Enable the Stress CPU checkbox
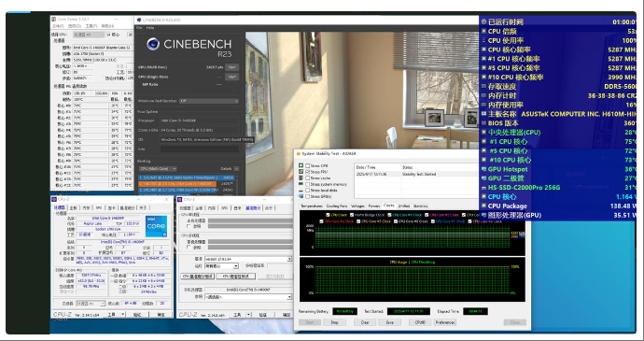Image resolution: width=644 pixels, height=341 pixels. click(308, 165)
